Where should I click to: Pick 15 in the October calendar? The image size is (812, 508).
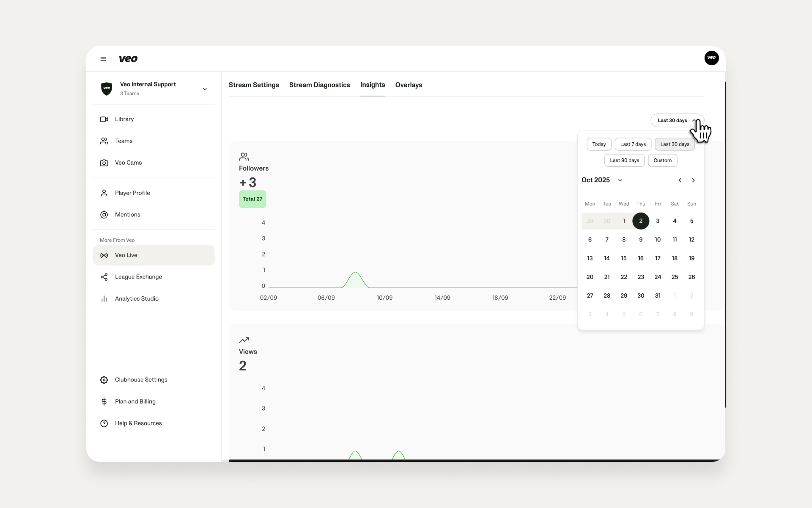point(624,258)
